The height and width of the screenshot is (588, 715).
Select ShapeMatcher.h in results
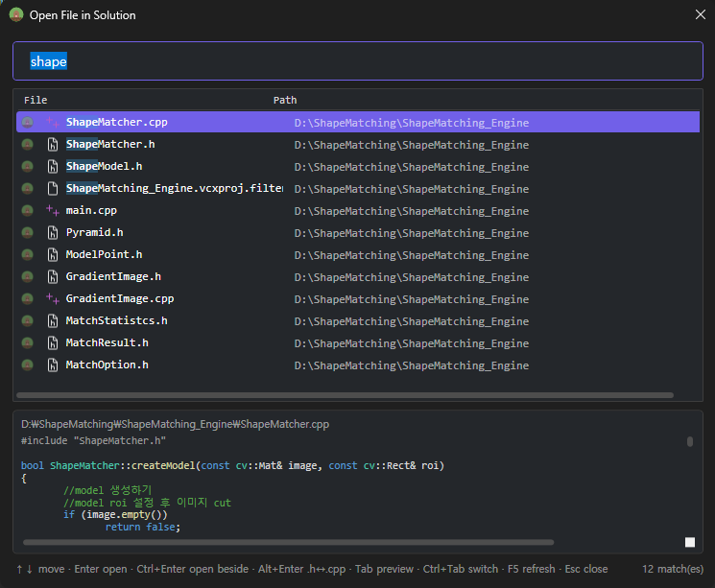[x=357, y=145]
